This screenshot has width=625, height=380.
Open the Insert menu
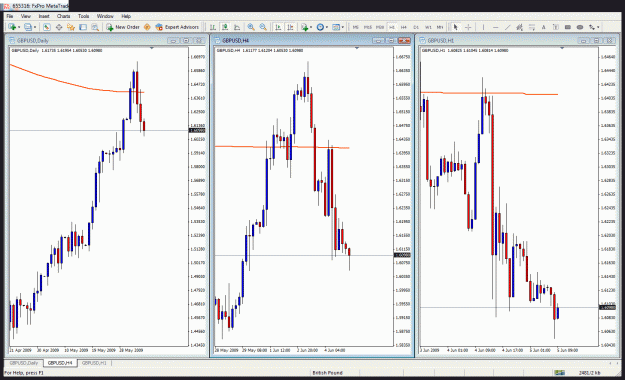44,16
